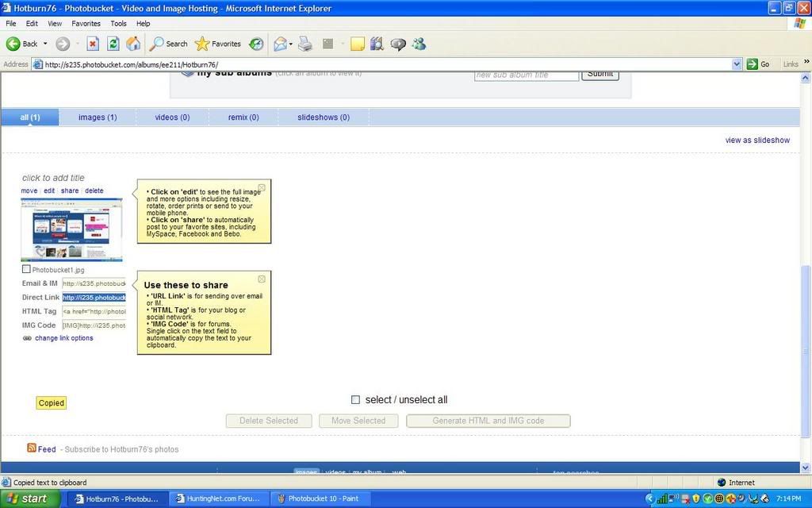Click the 'Delete Selected' button
Viewport: 812px width, 508px height.
269,421
